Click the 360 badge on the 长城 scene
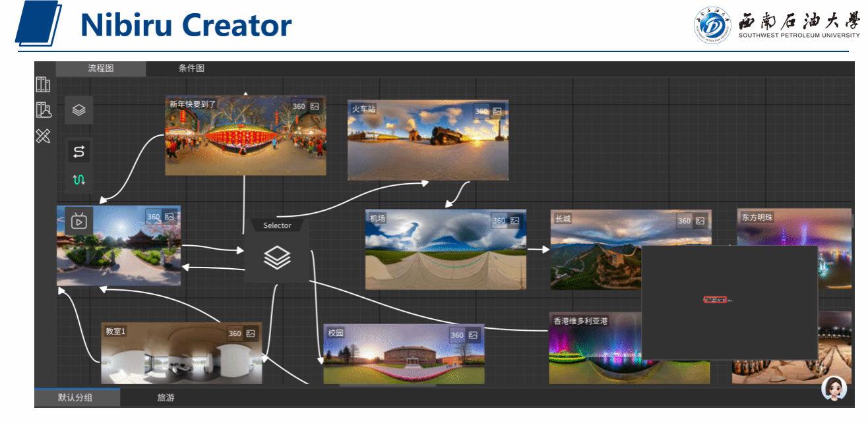The width and height of the screenshot is (868, 423). click(685, 221)
